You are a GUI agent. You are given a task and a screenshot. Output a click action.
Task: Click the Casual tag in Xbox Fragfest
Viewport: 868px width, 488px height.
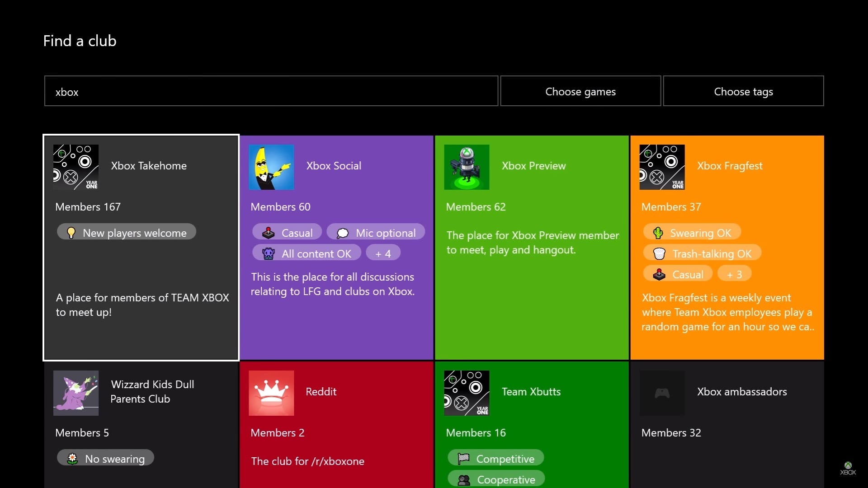point(678,274)
